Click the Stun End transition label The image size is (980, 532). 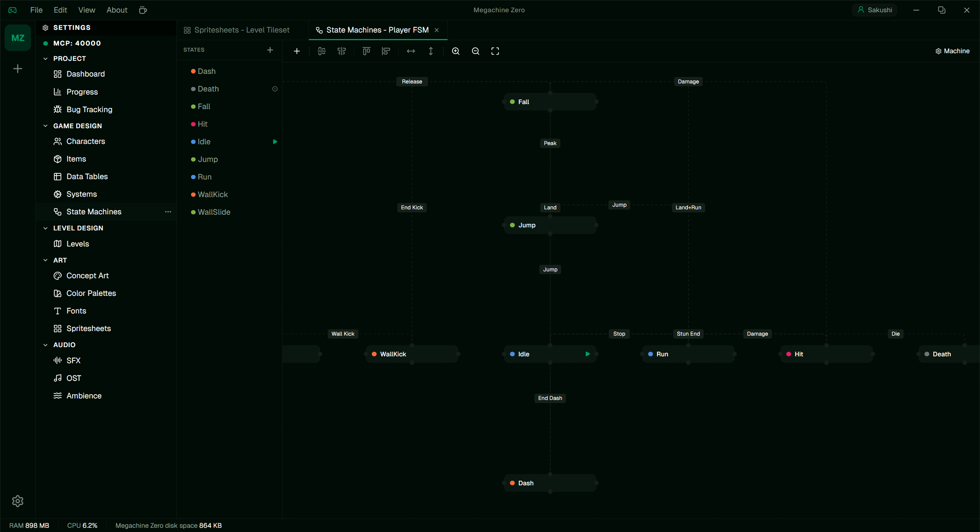(688, 334)
